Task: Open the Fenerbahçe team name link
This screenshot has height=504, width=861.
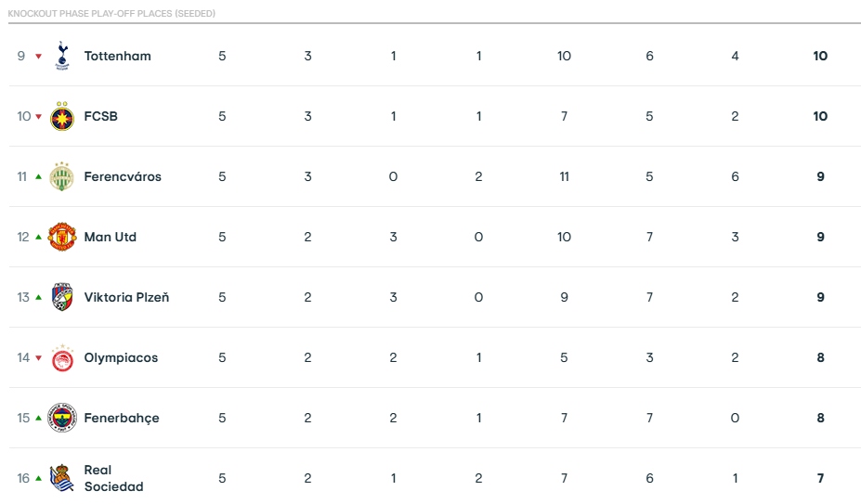Action: pos(122,419)
